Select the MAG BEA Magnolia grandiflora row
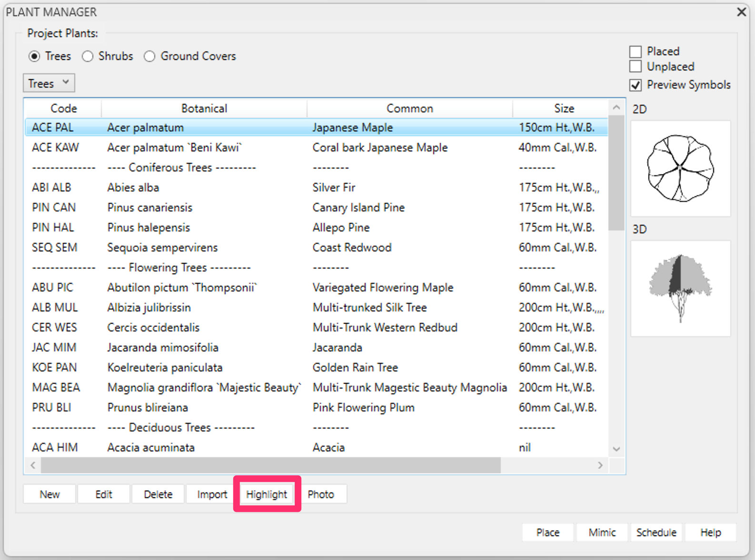The image size is (755, 560). (x=316, y=388)
